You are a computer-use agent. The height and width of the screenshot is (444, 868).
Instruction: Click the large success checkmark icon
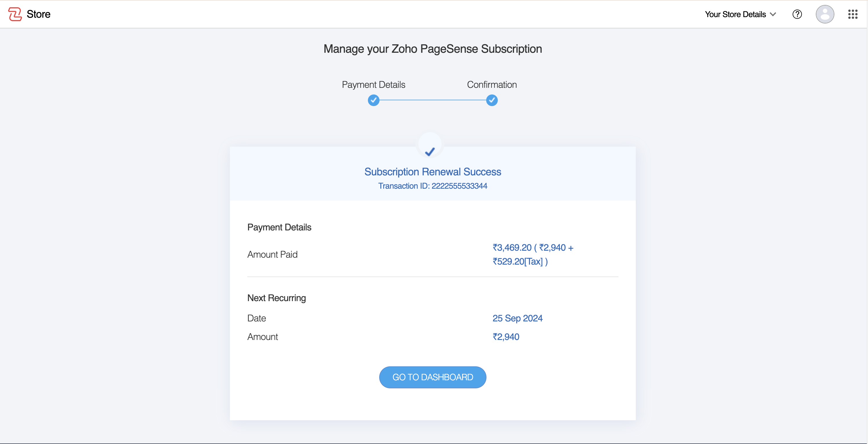pos(430,152)
